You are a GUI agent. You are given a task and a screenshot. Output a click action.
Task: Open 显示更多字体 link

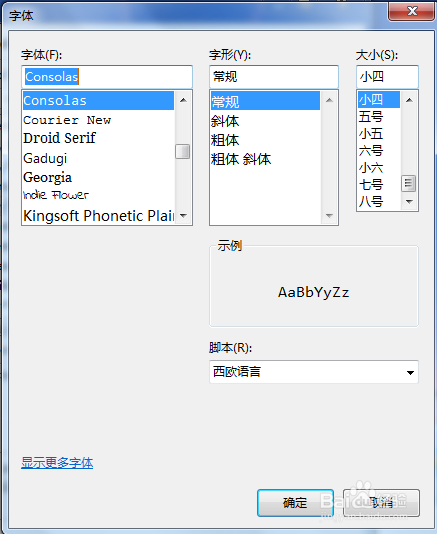pyautogui.click(x=57, y=463)
